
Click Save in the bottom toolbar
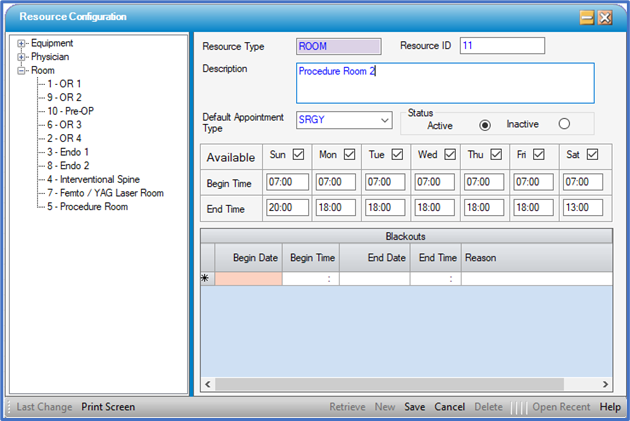415,408
